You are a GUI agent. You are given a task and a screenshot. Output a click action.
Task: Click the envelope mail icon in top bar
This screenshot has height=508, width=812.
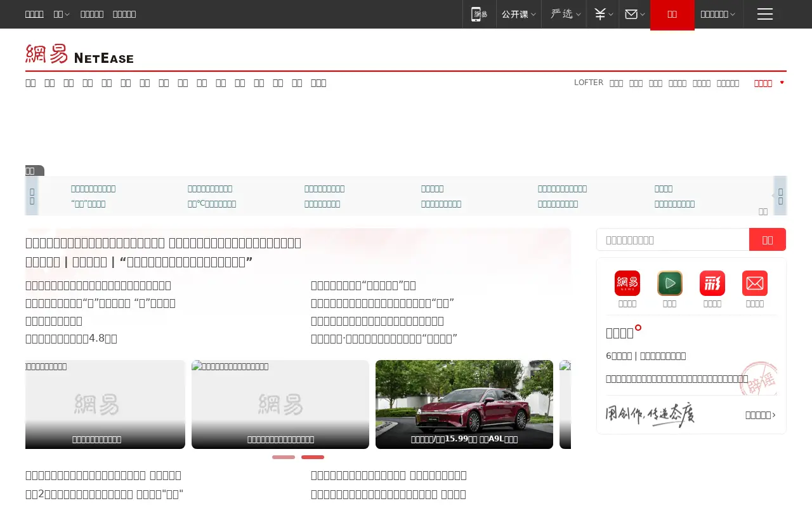click(631, 14)
